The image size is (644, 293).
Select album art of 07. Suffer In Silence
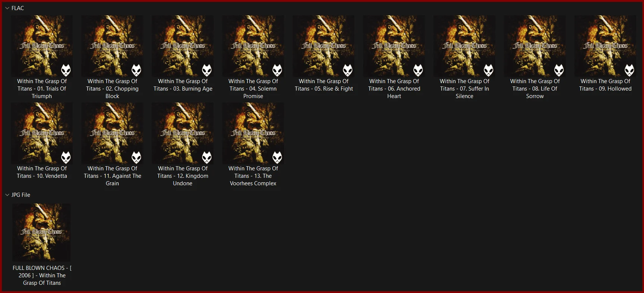coord(464,46)
